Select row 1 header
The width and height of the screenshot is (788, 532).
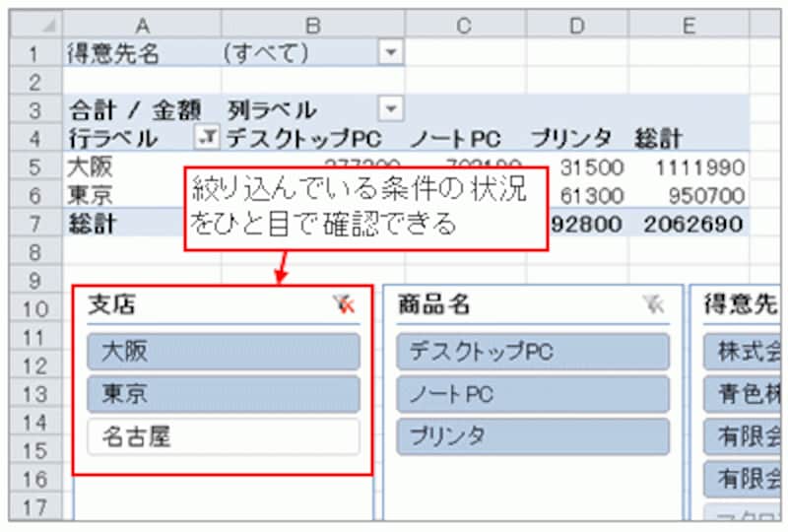pos(36,52)
